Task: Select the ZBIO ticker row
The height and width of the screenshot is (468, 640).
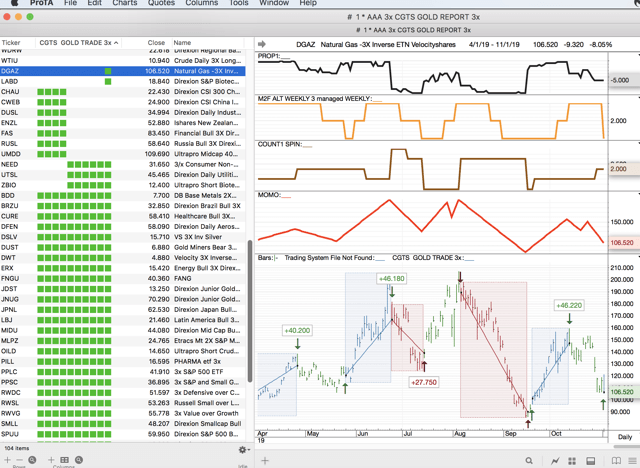Action: pos(122,185)
